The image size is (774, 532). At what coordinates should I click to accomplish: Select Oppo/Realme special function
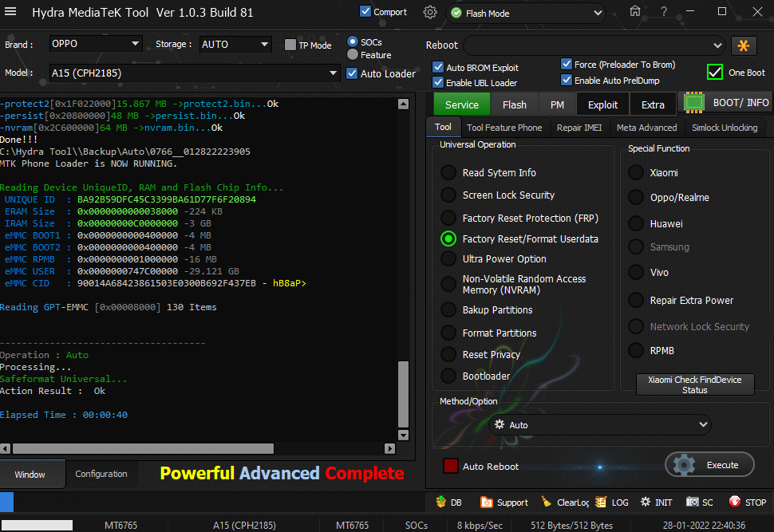(x=636, y=197)
